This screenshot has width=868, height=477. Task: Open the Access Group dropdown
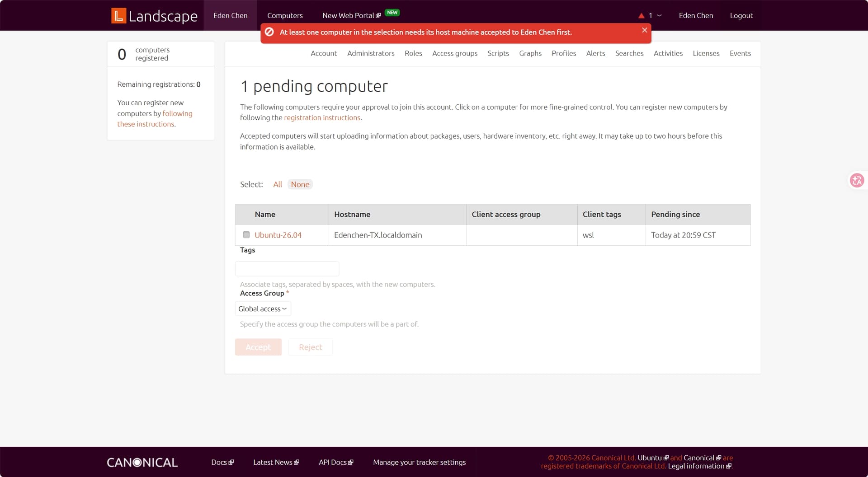tap(263, 309)
